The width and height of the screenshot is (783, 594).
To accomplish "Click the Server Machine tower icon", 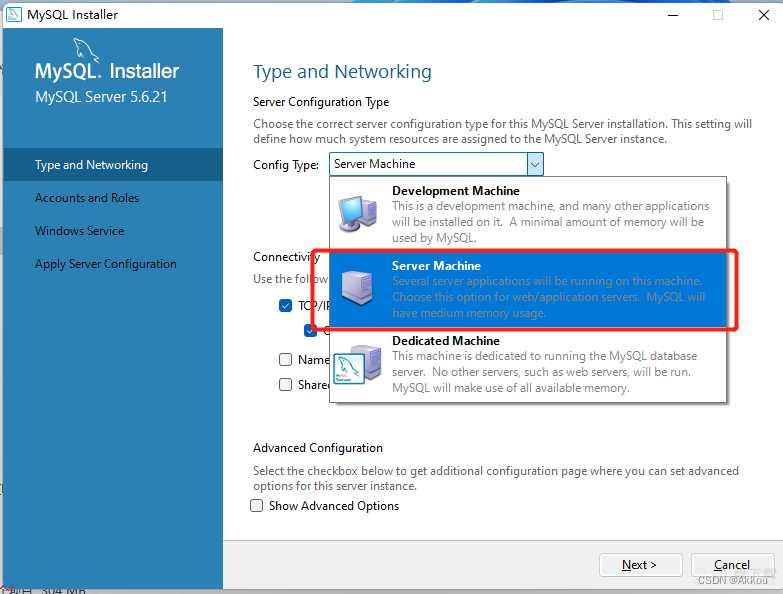I will pos(358,288).
